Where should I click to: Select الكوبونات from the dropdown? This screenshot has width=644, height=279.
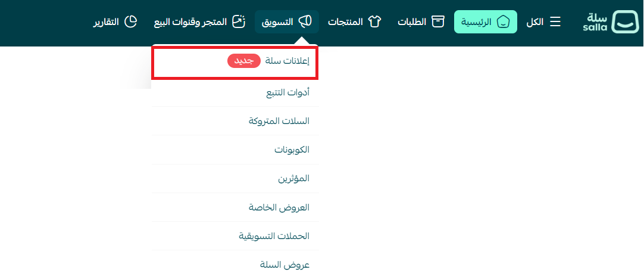pyautogui.click(x=292, y=150)
